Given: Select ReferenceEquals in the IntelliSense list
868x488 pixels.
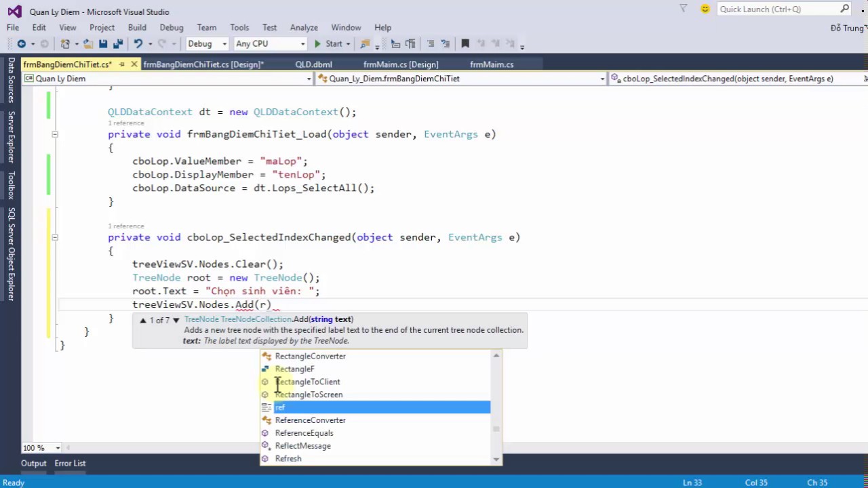Looking at the screenshot, I should 304,433.
